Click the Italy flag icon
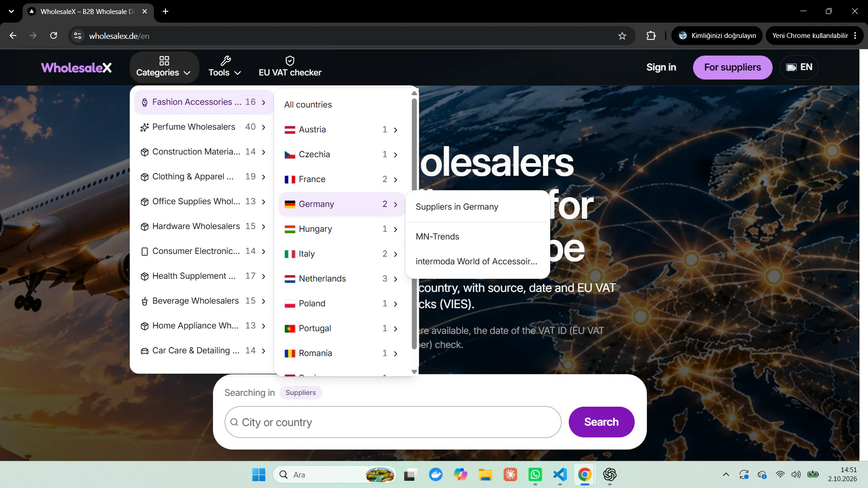This screenshot has height=488, width=868. [x=290, y=254]
